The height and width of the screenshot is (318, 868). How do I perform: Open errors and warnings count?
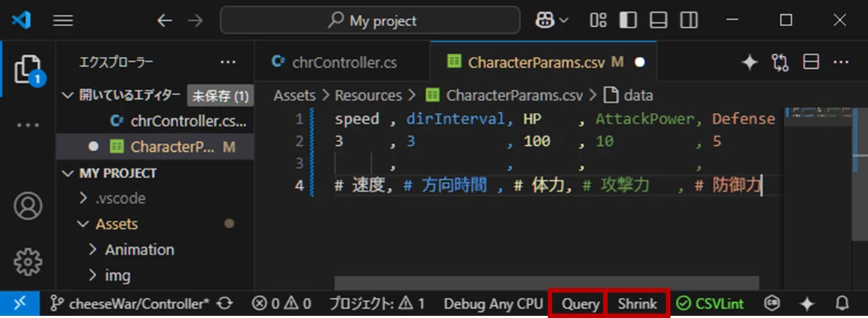click(281, 304)
